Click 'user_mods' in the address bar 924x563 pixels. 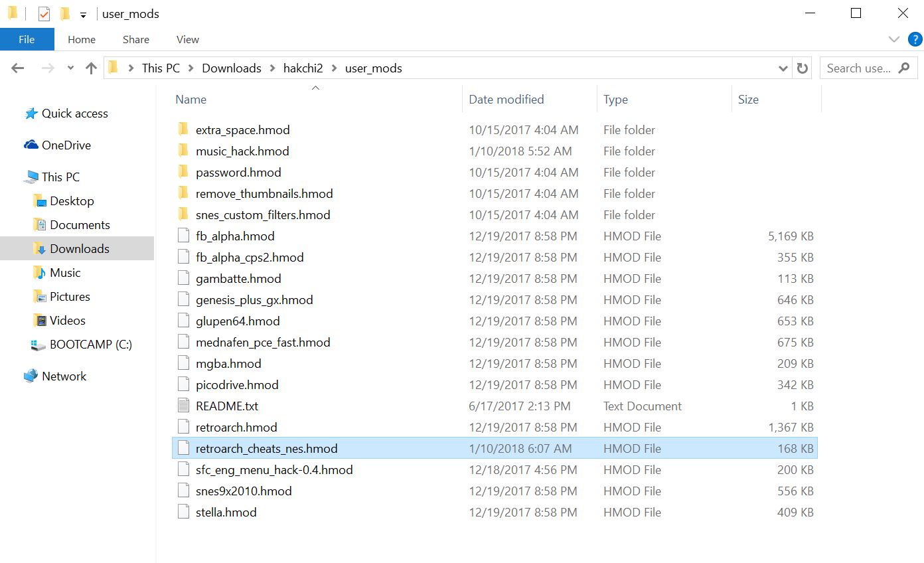(x=373, y=68)
